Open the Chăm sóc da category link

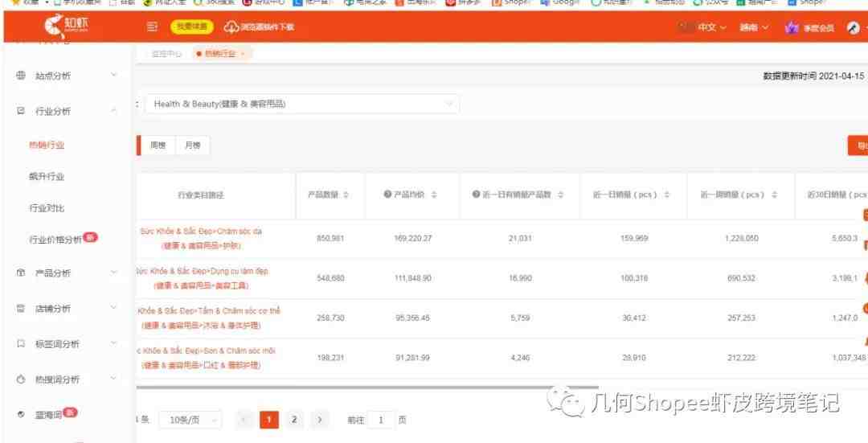pyautogui.click(x=201, y=238)
